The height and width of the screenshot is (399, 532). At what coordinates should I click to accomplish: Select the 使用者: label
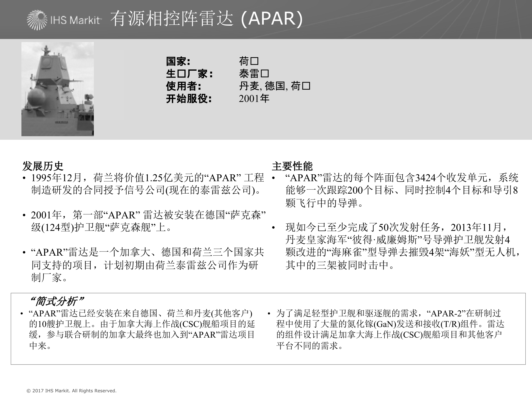[183, 86]
